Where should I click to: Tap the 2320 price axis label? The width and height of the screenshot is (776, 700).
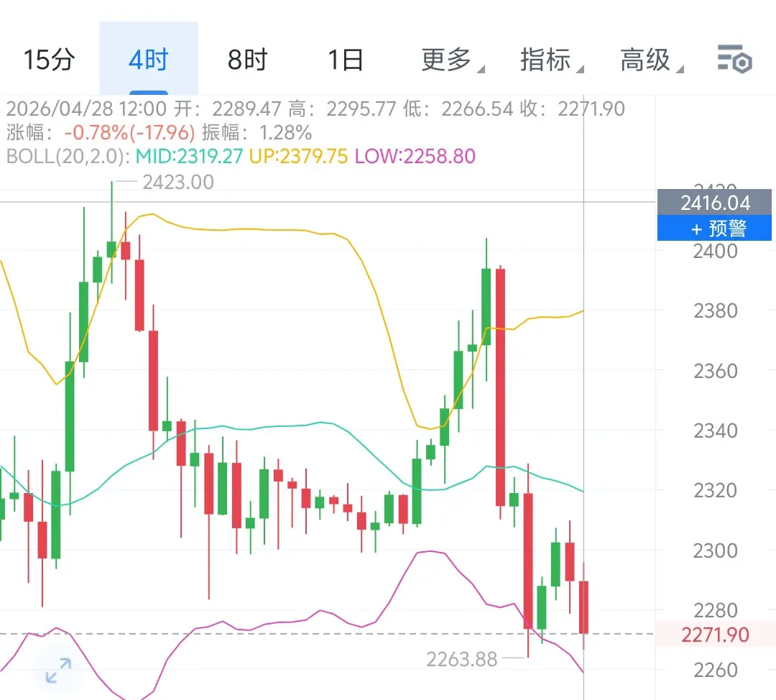pos(715,491)
